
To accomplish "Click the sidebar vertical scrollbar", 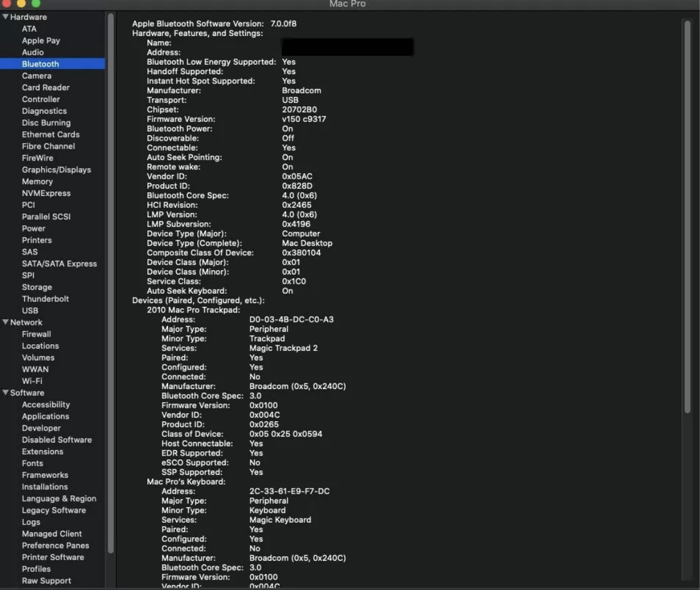I will 111,283.
